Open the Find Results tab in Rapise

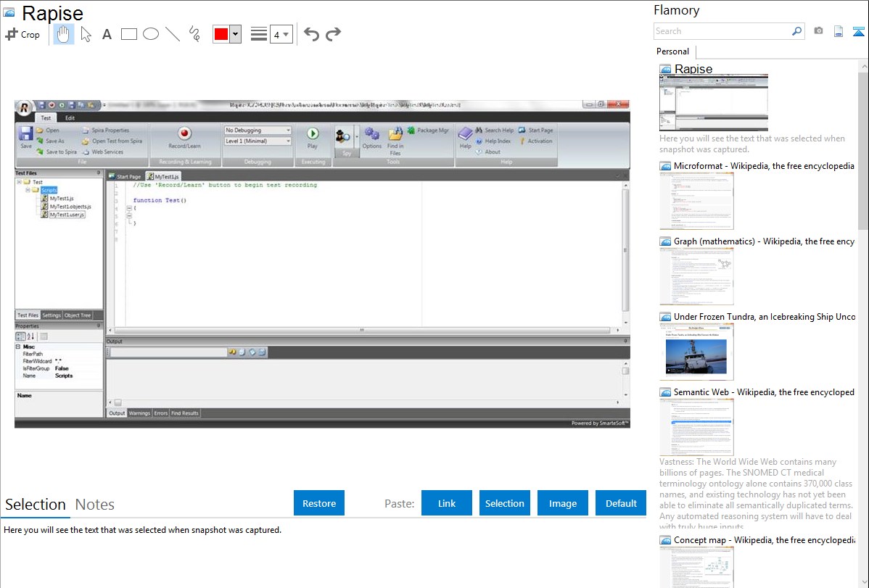tap(184, 413)
